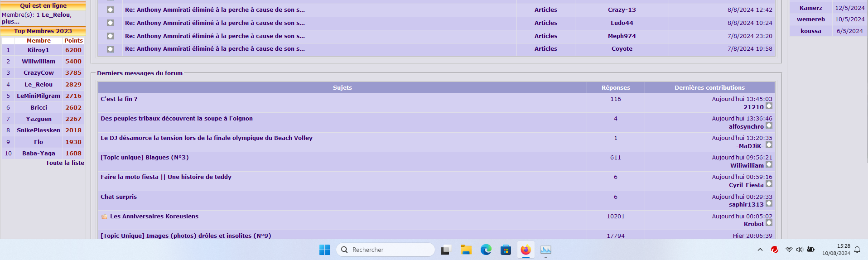868x260 pixels.
Task: Click the last-post icon beside Cyril-Fiesta
Action: point(769,184)
